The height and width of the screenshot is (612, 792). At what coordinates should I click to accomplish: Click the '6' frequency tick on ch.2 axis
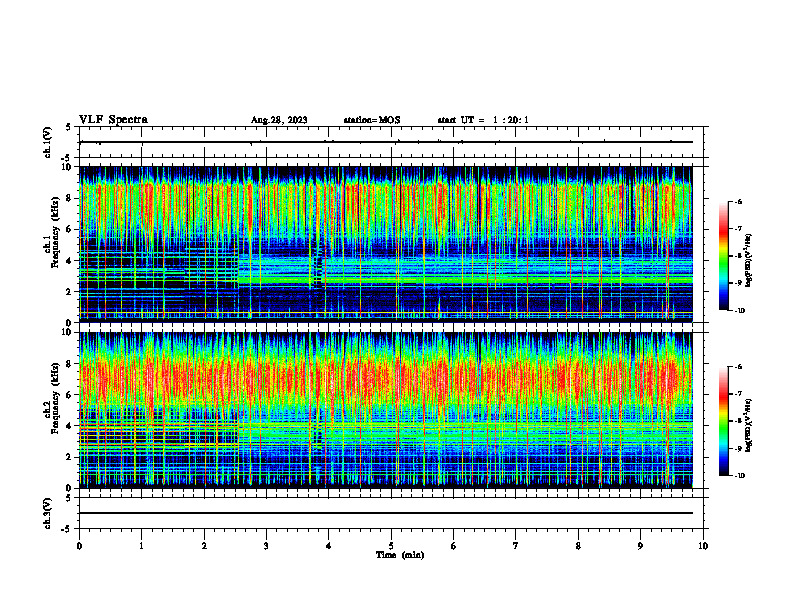70,395
